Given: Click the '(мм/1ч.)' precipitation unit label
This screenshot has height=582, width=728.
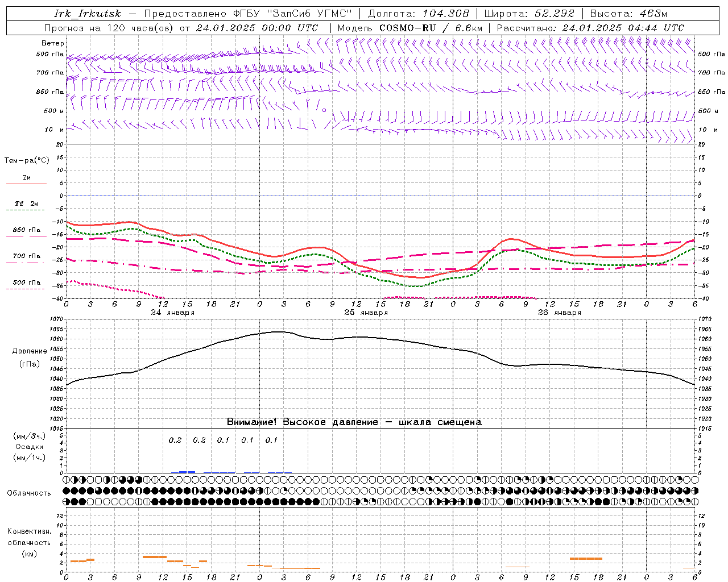Looking at the screenshot, I should [30, 458].
